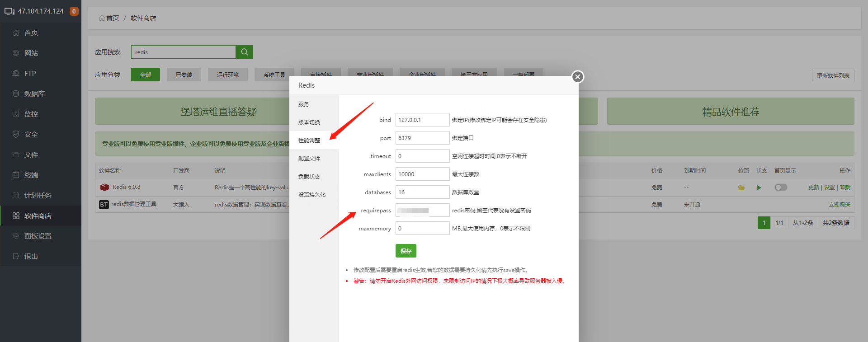The width and height of the screenshot is (868, 342).
Task: Open the 数据库 sidebar item
Action: (34, 94)
